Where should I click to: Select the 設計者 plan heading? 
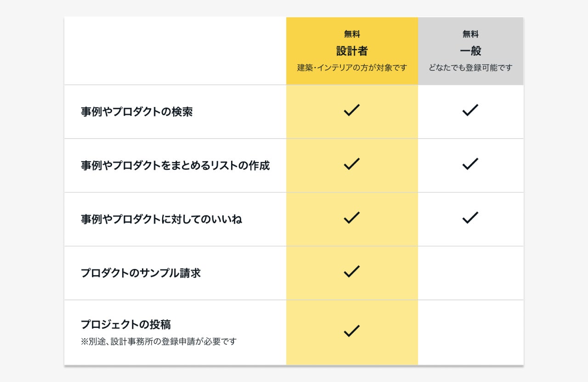(352, 51)
